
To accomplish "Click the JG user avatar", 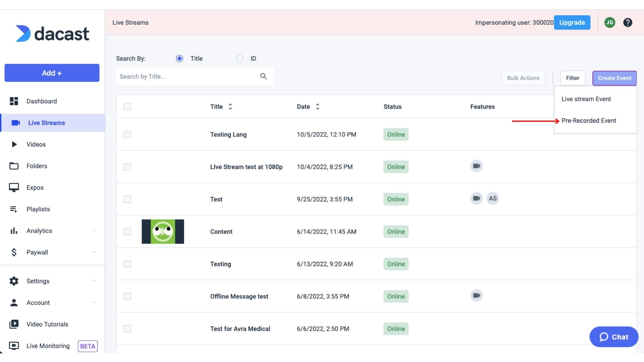I will pos(609,22).
